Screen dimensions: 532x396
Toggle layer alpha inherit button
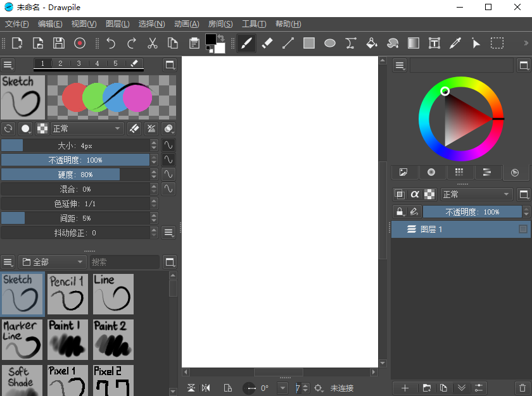(x=415, y=194)
